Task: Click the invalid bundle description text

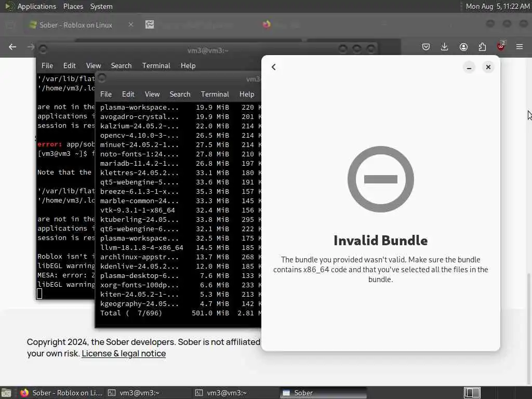Action: tap(380, 270)
